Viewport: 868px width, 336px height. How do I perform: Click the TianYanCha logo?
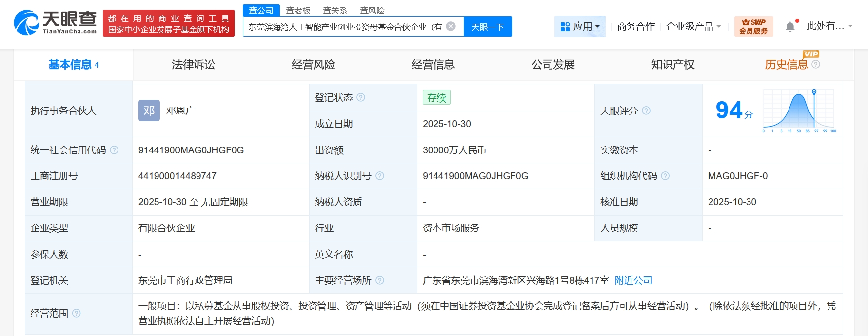(x=55, y=23)
